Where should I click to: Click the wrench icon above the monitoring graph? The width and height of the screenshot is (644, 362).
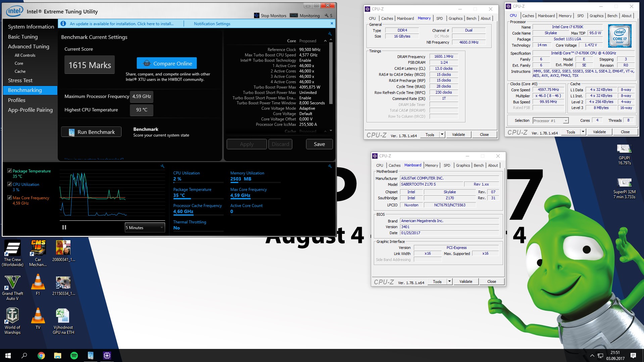click(162, 166)
